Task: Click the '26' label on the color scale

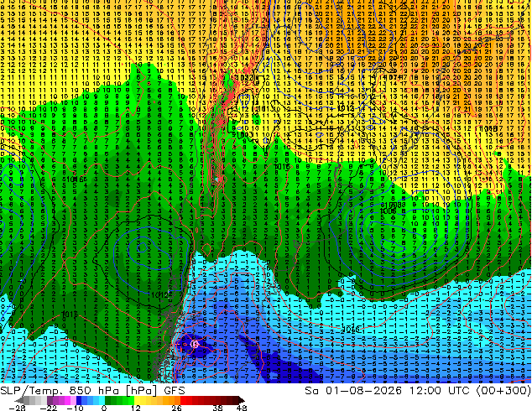Action: [x=176, y=408]
